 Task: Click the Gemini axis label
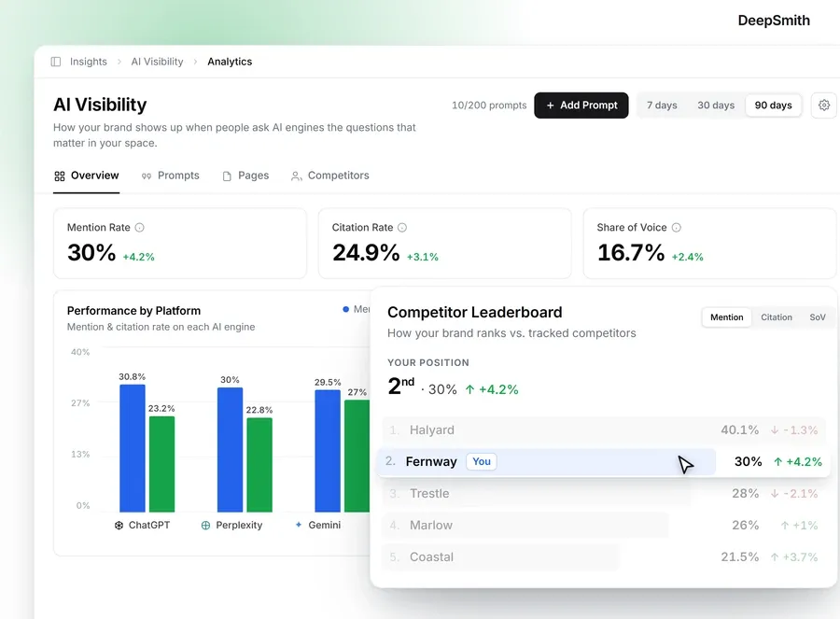pos(324,526)
